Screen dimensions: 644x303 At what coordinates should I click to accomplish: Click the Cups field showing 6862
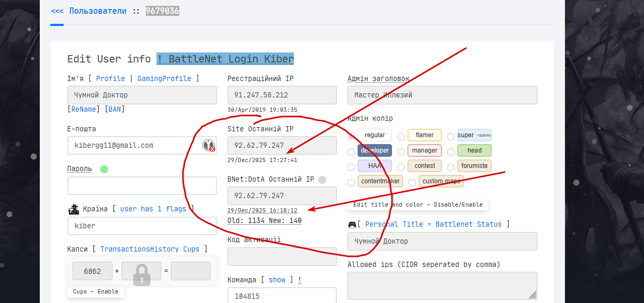[92, 271]
